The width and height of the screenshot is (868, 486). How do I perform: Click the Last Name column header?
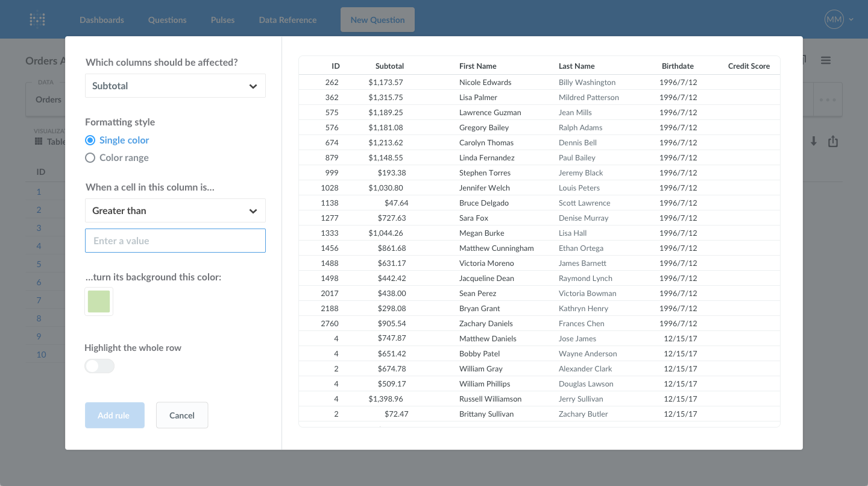[577, 66]
